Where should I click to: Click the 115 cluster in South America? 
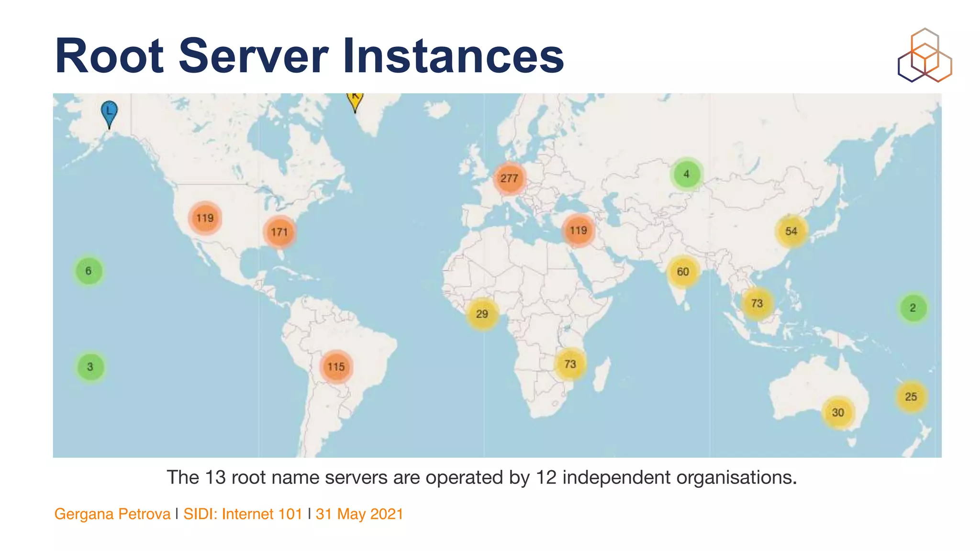tap(336, 367)
